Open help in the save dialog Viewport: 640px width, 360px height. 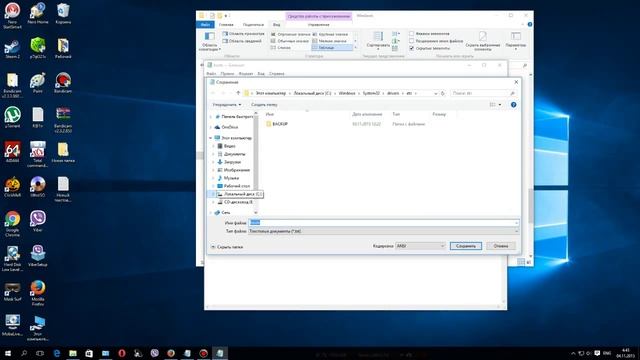[513, 104]
